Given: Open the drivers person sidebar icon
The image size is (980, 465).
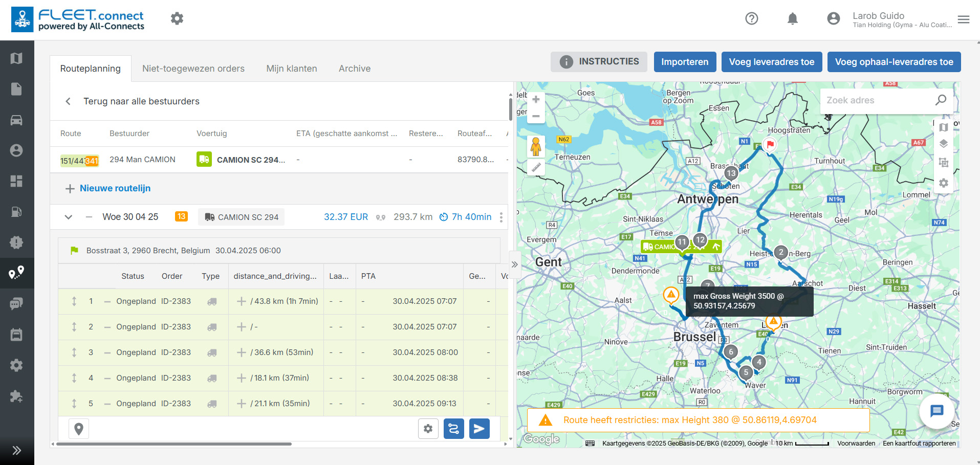Looking at the screenshot, I should [16, 150].
